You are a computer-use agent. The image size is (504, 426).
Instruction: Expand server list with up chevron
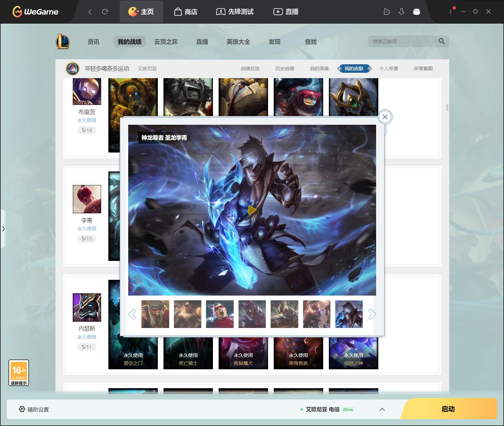382,409
